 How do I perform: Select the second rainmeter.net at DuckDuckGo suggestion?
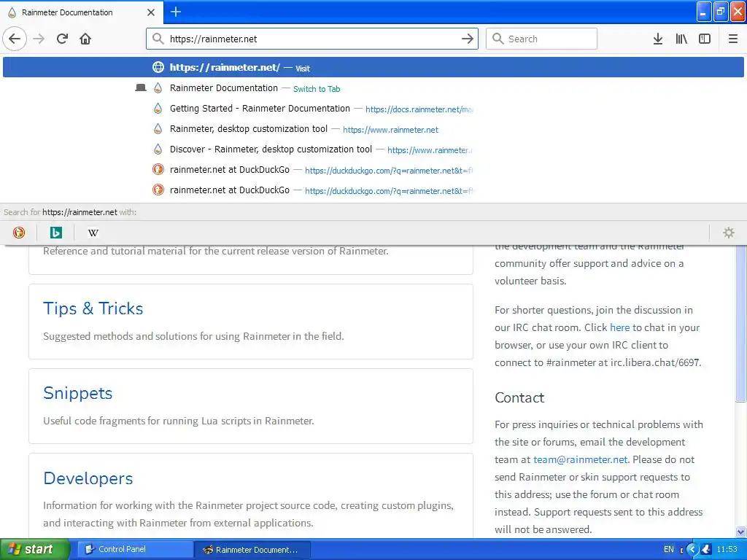pyautogui.click(x=373, y=190)
